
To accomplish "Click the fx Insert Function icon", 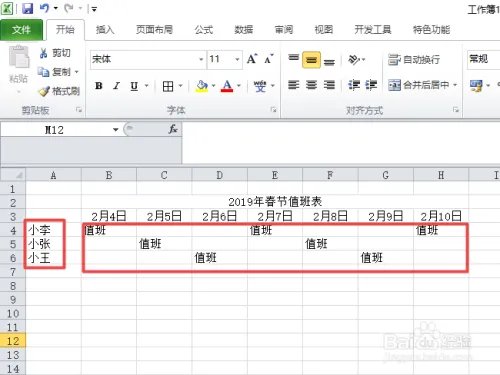I will click(173, 129).
